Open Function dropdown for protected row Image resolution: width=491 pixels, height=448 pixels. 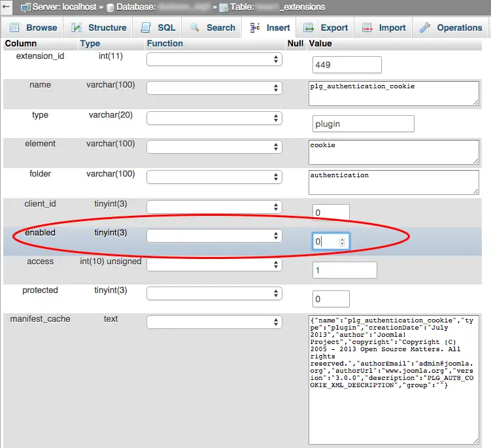tap(214, 294)
